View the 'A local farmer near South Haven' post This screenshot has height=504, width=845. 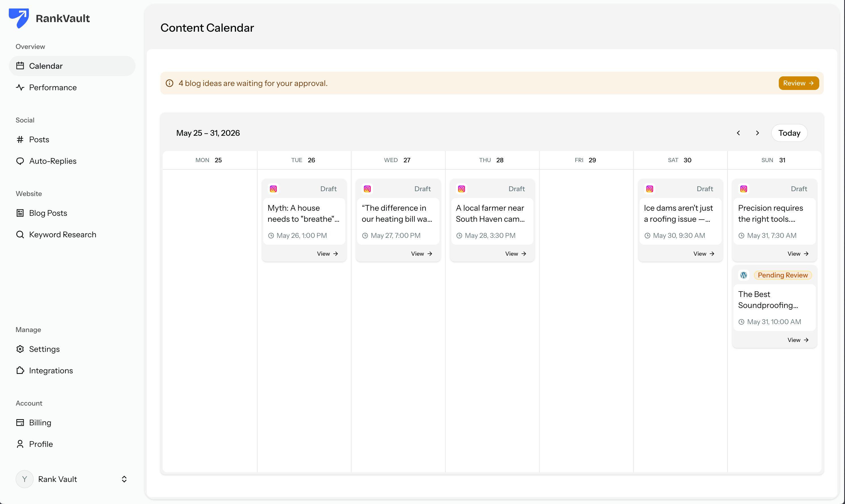pos(516,254)
